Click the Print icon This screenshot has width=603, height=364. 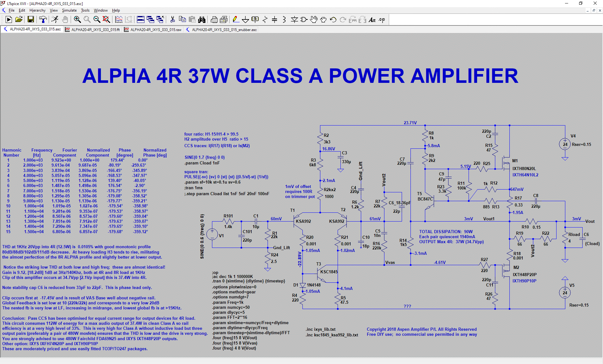point(224,20)
